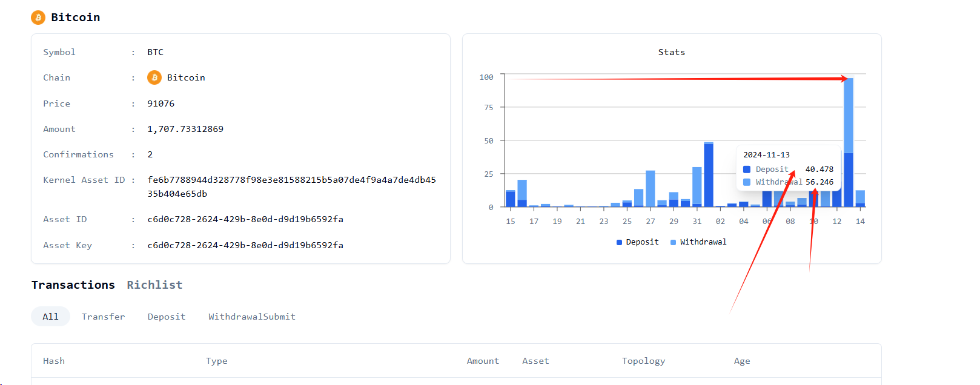Screen dimensions: 980x385
Task: Toggle the Deposit series in the chart legend
Action: pos(637,242)
